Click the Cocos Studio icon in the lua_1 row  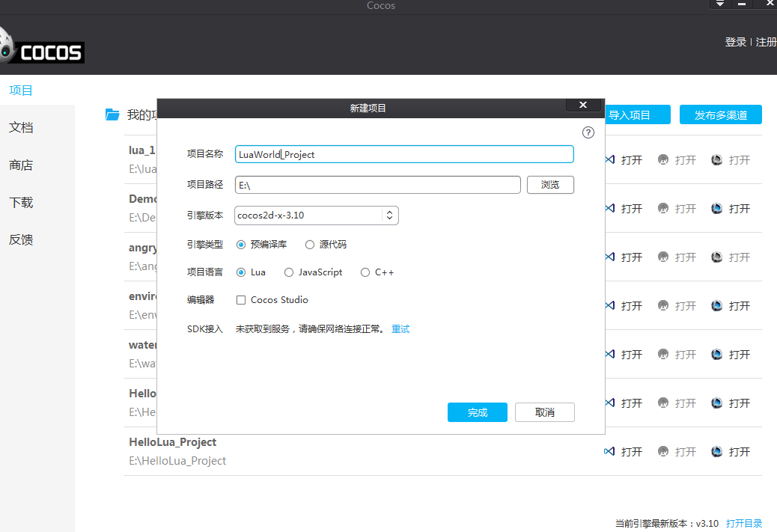click(716, 159)
